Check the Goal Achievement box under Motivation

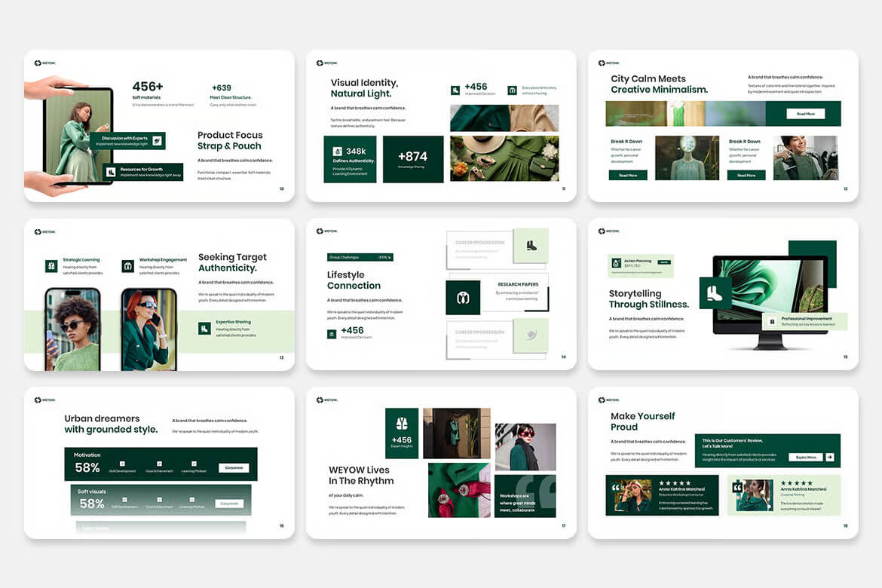(x=158, y=464)
